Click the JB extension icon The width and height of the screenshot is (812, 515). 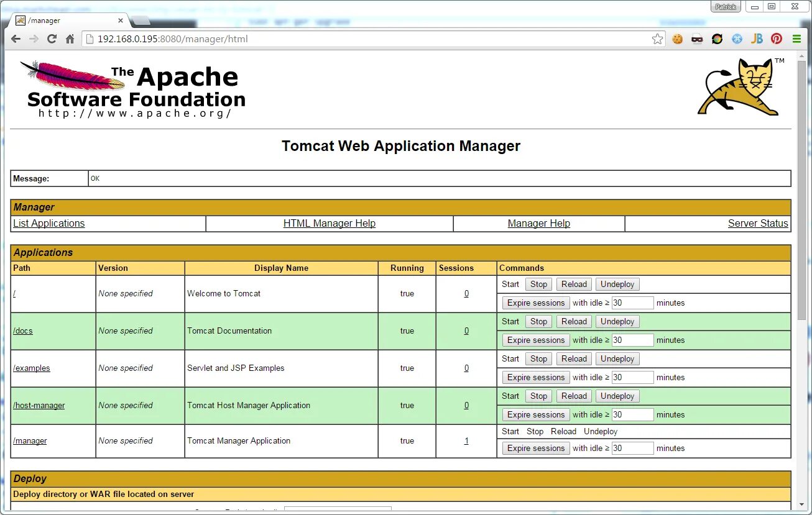point(757,39)
